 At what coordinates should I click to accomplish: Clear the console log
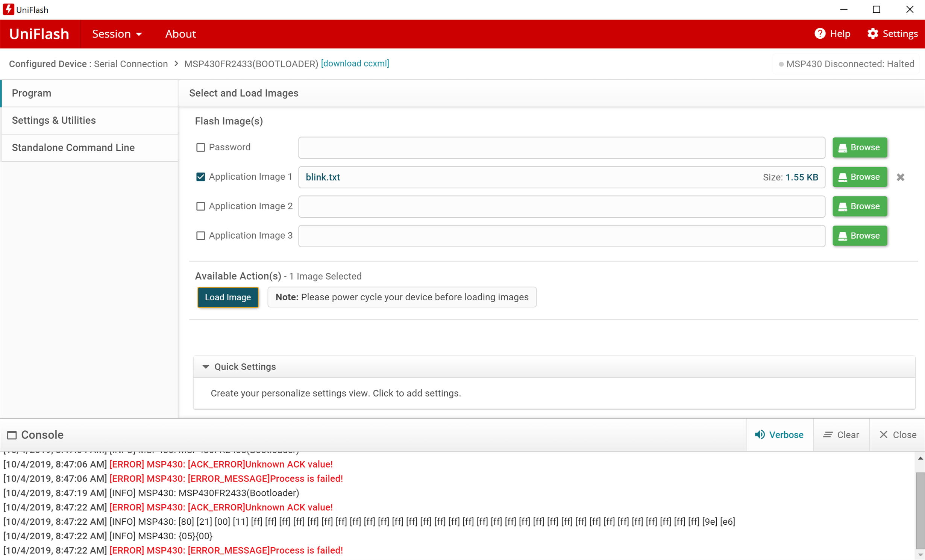coord(841,435)
